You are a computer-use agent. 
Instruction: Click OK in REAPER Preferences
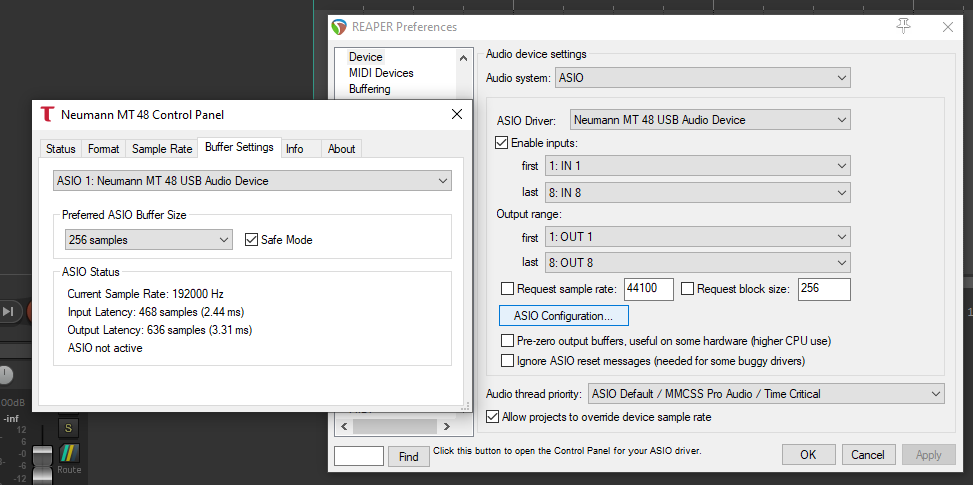(x=808, y=455)
